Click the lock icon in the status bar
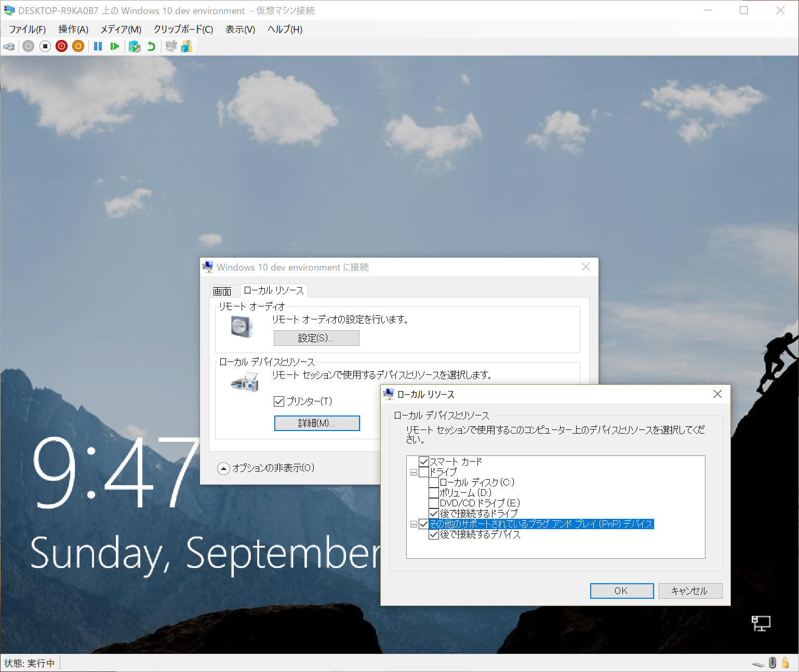This screenshot has width=799, height=672. click(x=785, y=663)
